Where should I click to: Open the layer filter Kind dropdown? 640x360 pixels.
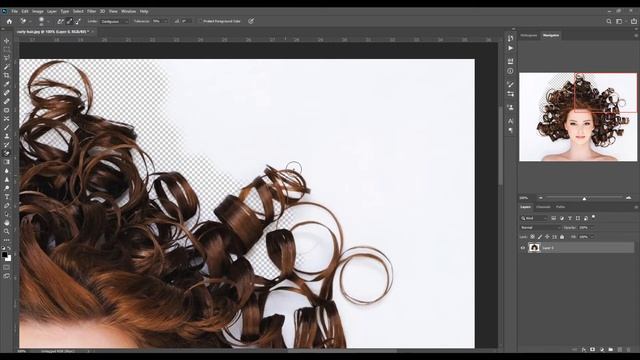534,218
